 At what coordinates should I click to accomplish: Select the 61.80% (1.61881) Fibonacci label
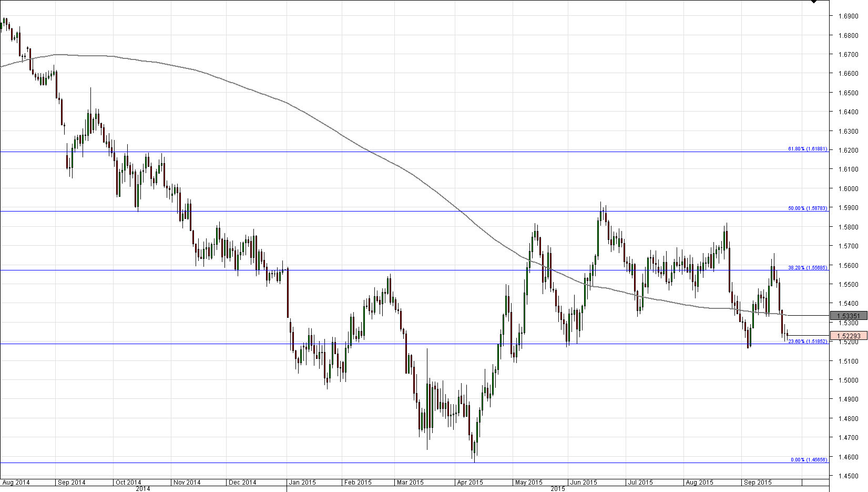click(x=808, y=149)
